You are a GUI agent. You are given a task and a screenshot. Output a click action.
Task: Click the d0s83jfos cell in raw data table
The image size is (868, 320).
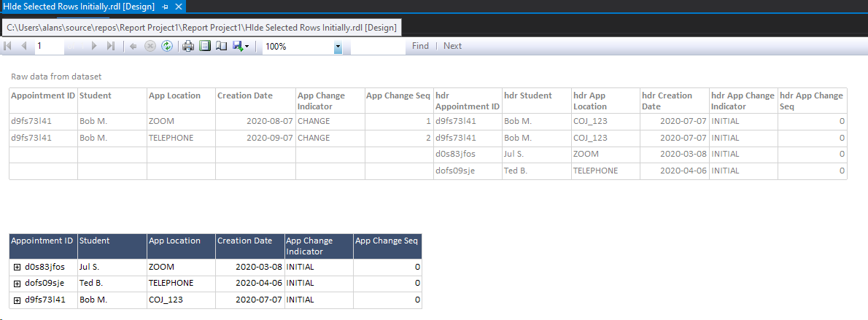pyautogui.click(x=468, y=155)
